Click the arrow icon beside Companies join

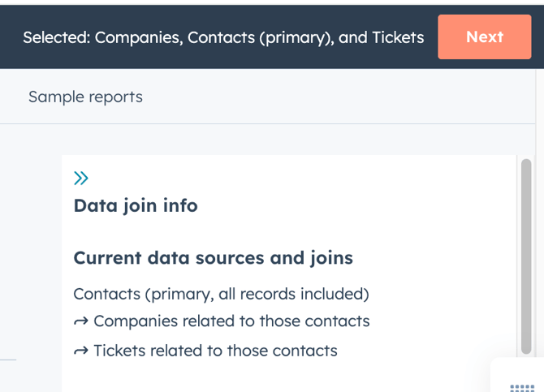(81, 321)
